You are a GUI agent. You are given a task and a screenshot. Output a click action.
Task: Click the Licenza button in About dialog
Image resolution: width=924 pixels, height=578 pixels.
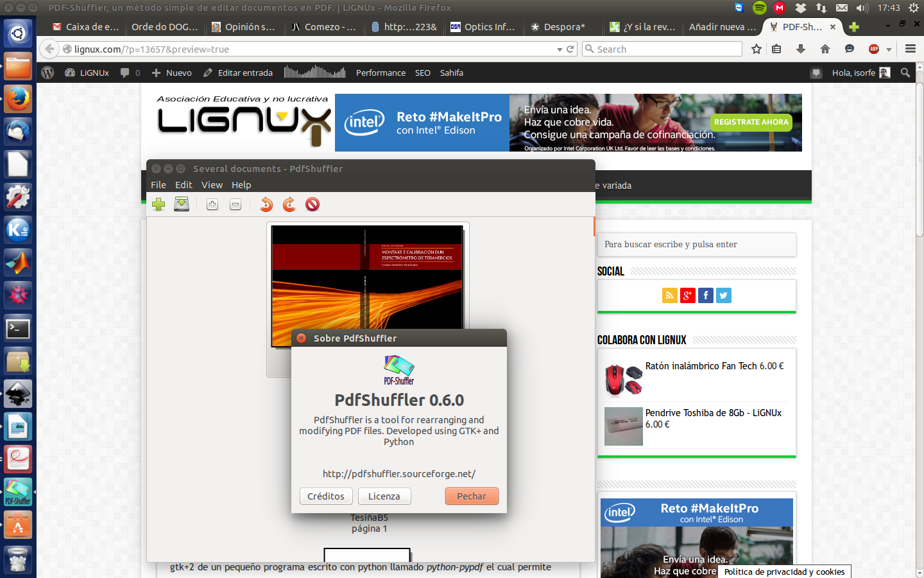click(x=384, y=496)
